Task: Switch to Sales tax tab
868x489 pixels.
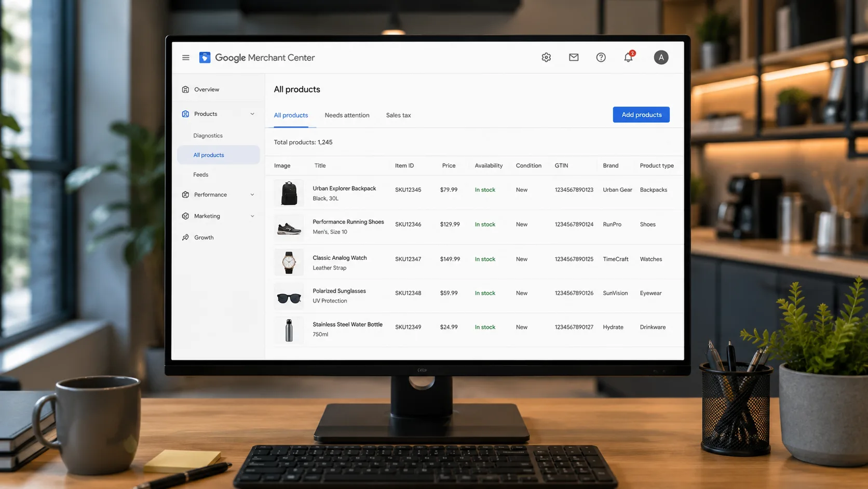Action: pyautogui.click(x=398, y=115)
